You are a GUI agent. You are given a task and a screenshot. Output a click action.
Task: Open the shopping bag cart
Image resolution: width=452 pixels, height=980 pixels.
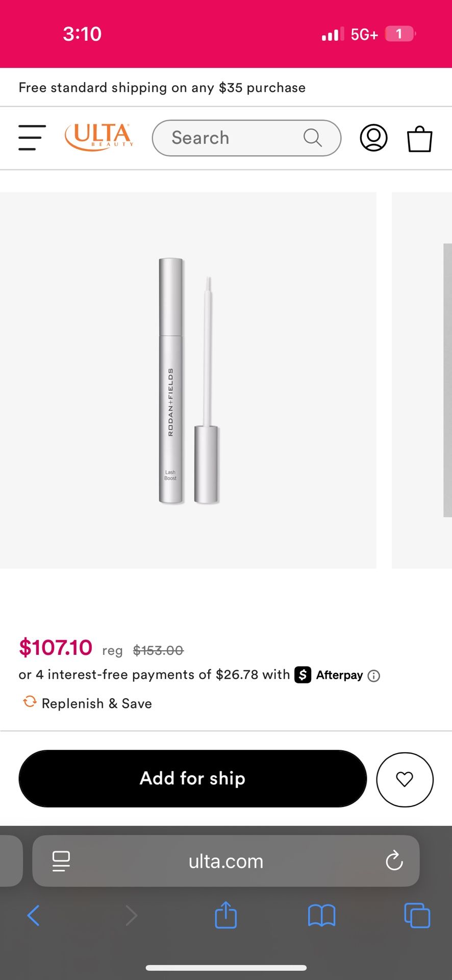click(x=419, y=139)
